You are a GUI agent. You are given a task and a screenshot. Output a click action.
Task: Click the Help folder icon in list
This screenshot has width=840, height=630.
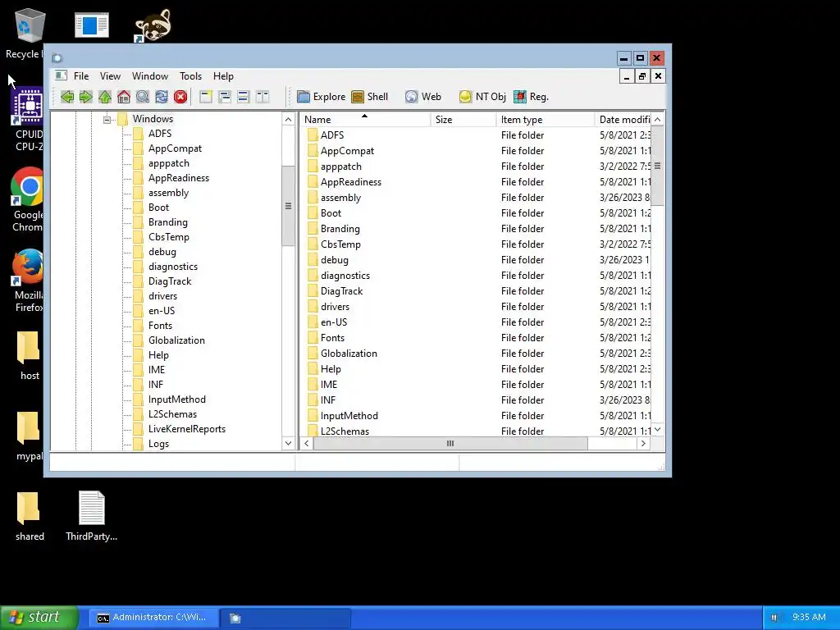click(313, 368)
